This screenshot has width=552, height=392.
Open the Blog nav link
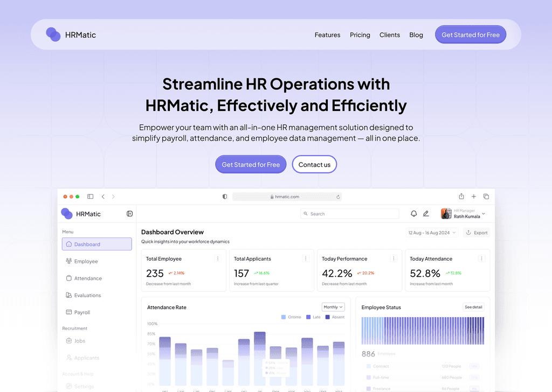[x=416, y=35]
